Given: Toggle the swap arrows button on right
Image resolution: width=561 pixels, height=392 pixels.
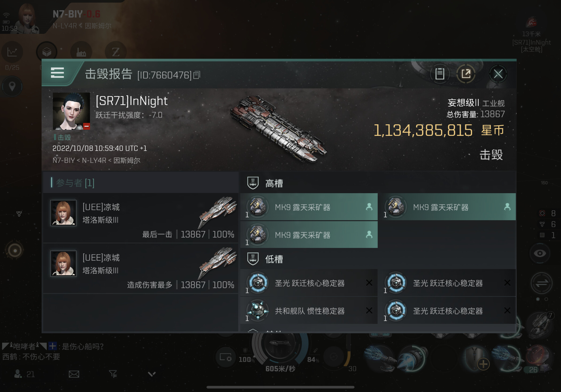Looking at the screenshot, I should pyautogui.click(x=542, y=283).
